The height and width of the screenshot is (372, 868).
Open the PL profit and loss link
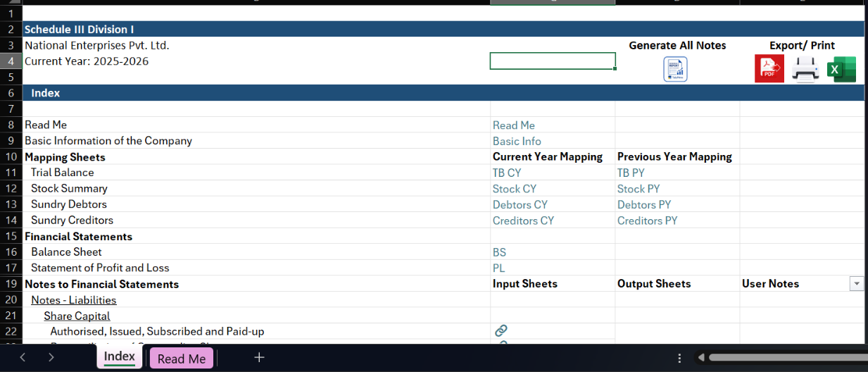pyautogui.click(x=498, y=268)
